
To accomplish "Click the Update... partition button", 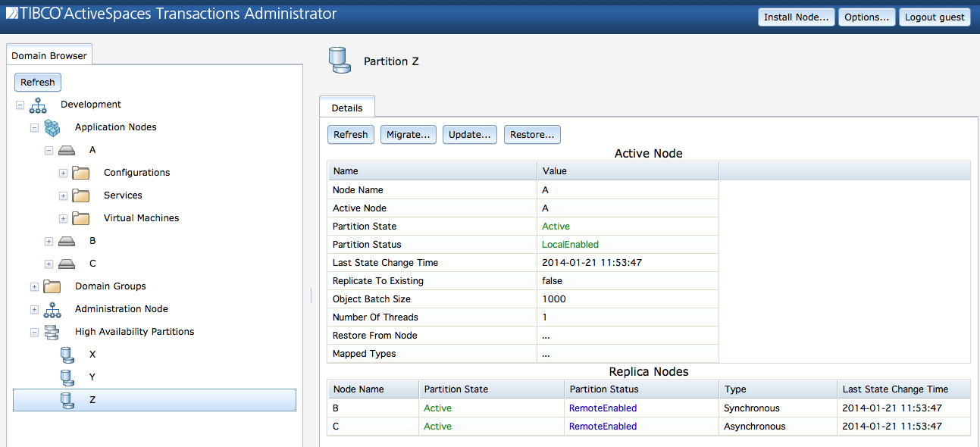I will click(x=470, y=134).
